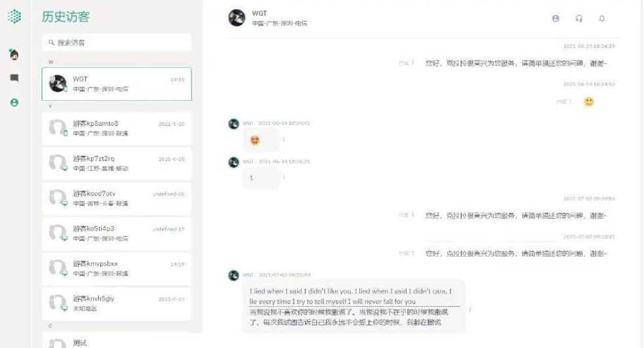Screen dimensions: 644x348
Task: Click the smiley emoji sent message
Action: tap(589, 102)
